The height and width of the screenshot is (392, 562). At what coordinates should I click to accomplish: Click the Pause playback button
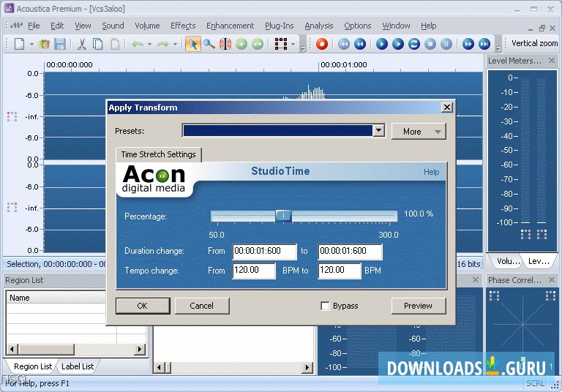coord(446,44)
